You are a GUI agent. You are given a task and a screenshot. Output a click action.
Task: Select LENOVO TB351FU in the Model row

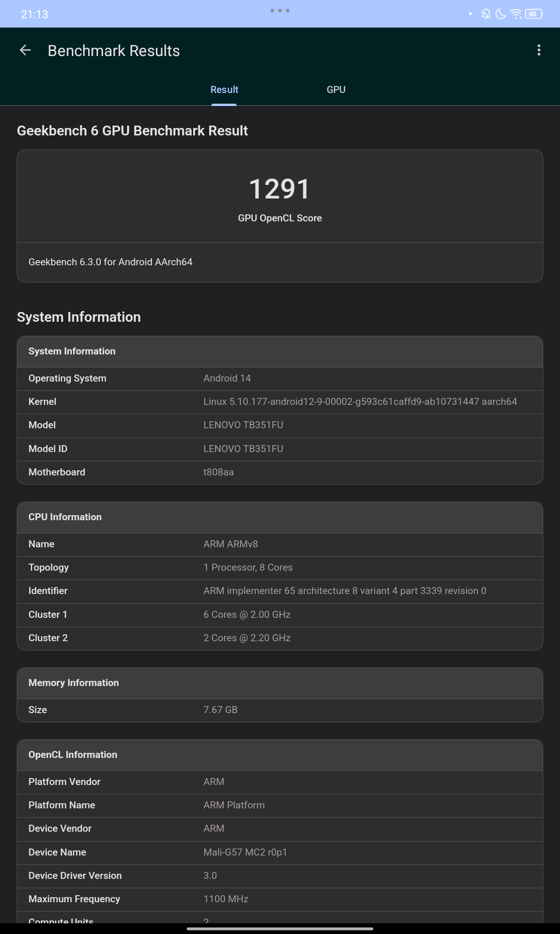244,425
